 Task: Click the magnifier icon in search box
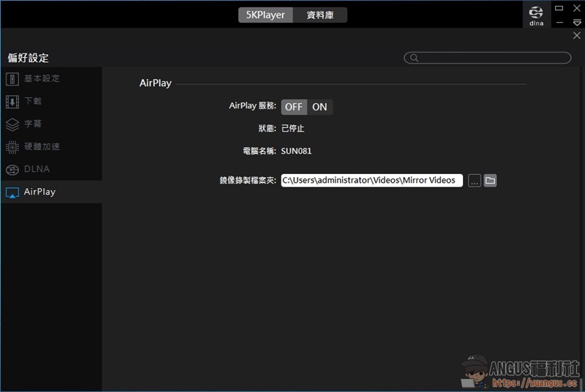coord(414,58)
